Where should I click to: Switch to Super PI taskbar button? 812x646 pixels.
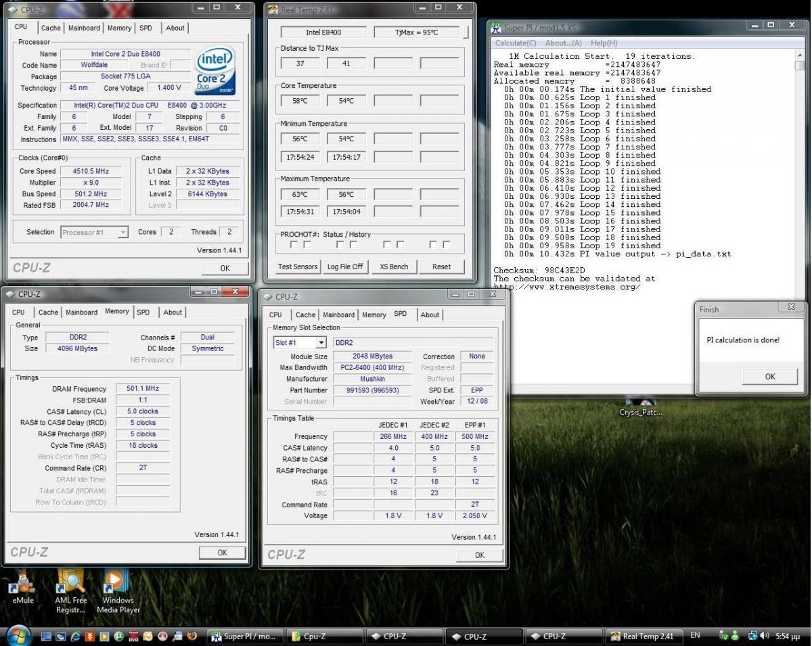(244, 637)
